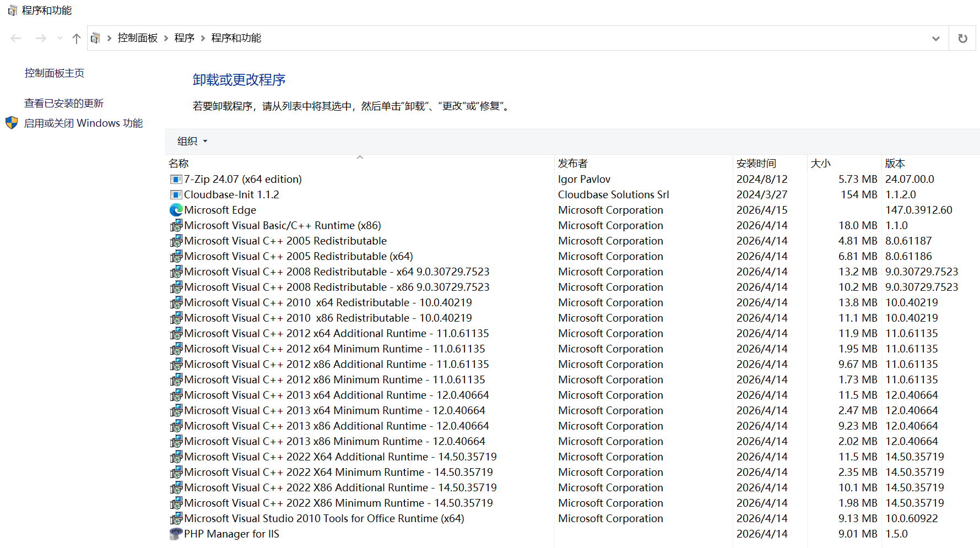The height and width of the screenshot is (548, 980).
Task: Expand the chevron after 控制面板 in the breadcrumb
Action: (166, 38)
